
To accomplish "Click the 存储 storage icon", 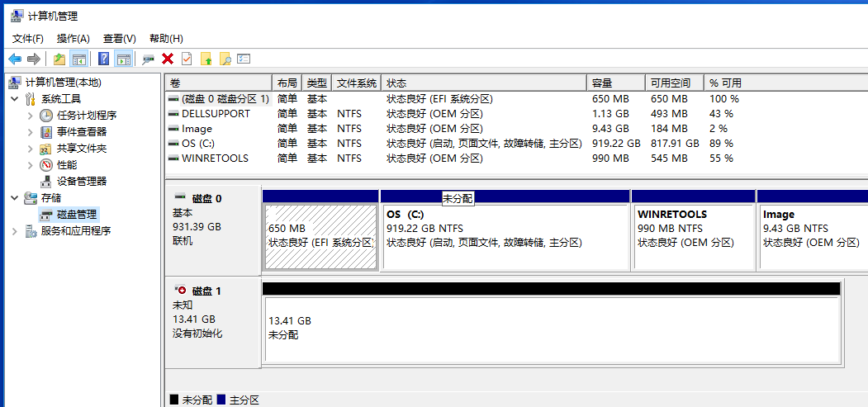I will [x=31, y=198].
